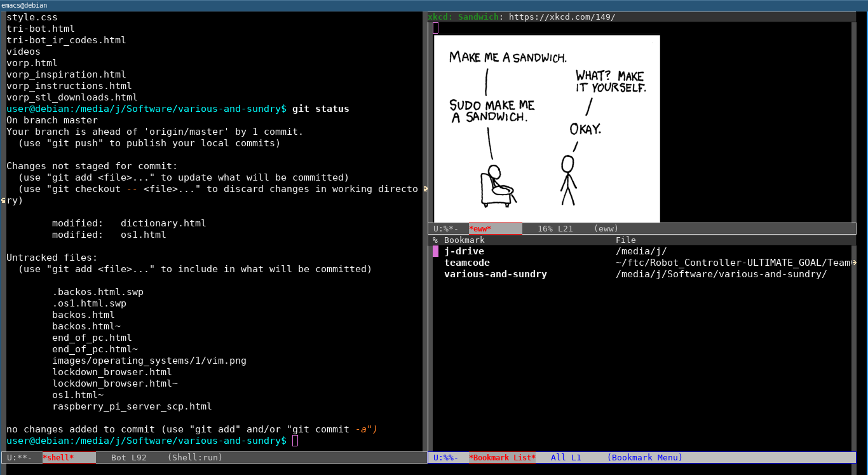Select the j-drive bookmark
Screen dimensions: 868x475
coord(464,251)
